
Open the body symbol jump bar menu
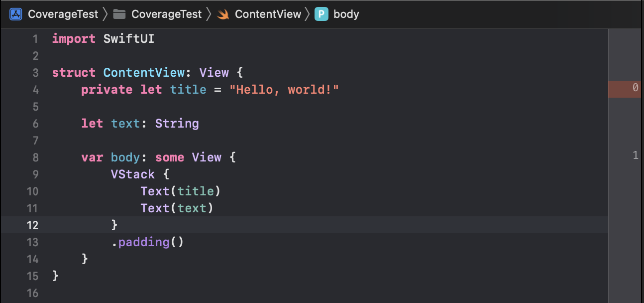click(x=346, y=14)
